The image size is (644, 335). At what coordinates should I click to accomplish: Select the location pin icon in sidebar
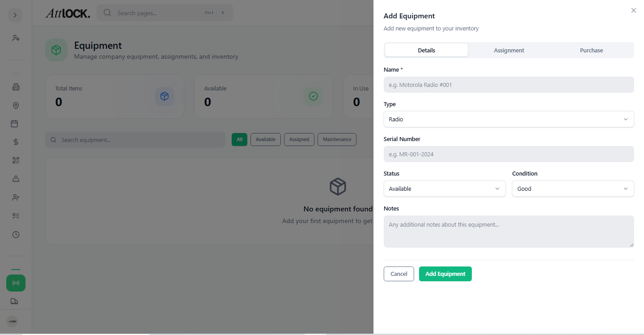(16, 105)
